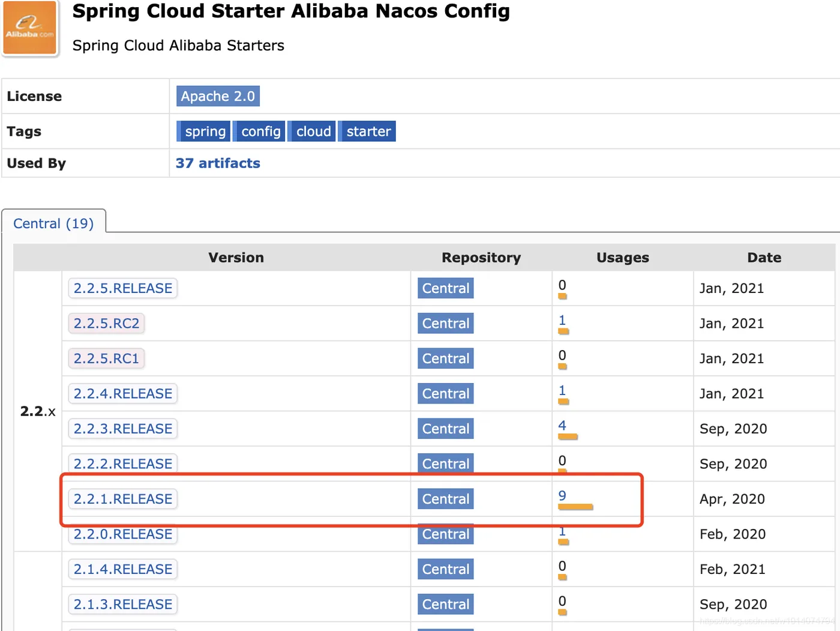
Task: Open version 2.2.5.RC1
Action: (x=106, y=358)
